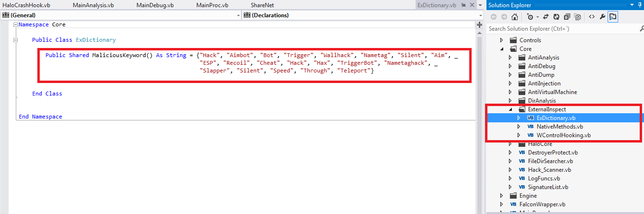The image size is (644, 214).
Task: Switch to the MainProc.vb tab
Action: click(212, 5)
